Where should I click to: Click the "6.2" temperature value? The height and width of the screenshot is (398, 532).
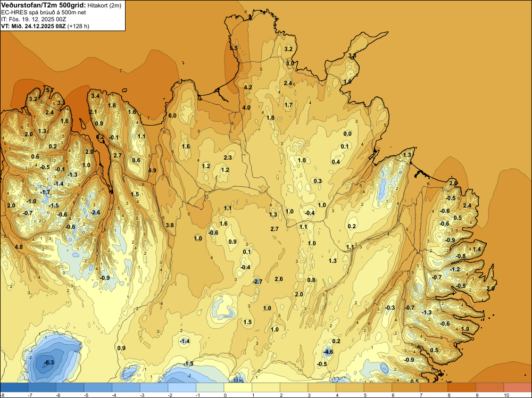pyautogui.click(x=101, y=137)
